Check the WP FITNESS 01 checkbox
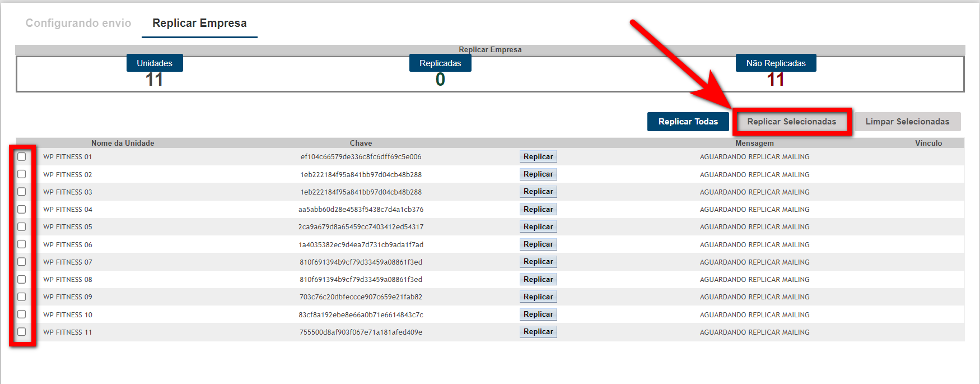The width and height of the screenshot is (980, 384). point(22,157)
